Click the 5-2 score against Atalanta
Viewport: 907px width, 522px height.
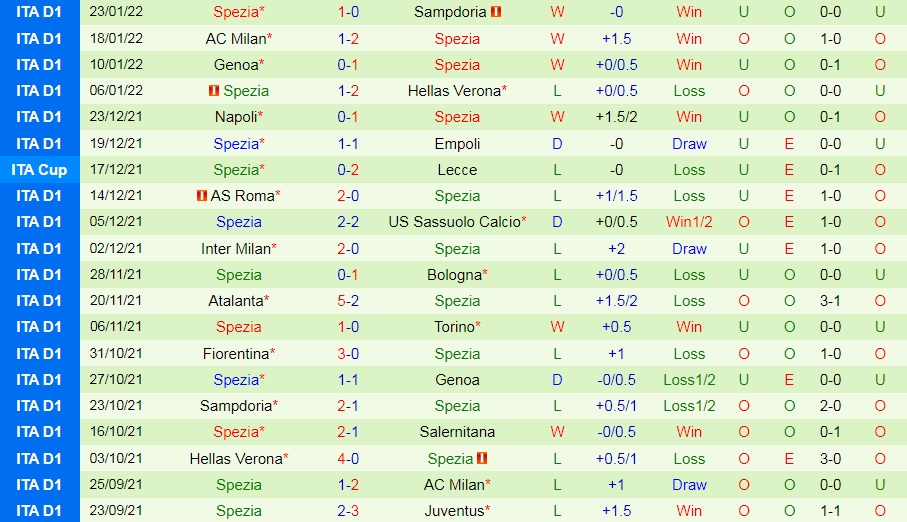[x=348, y=301]
